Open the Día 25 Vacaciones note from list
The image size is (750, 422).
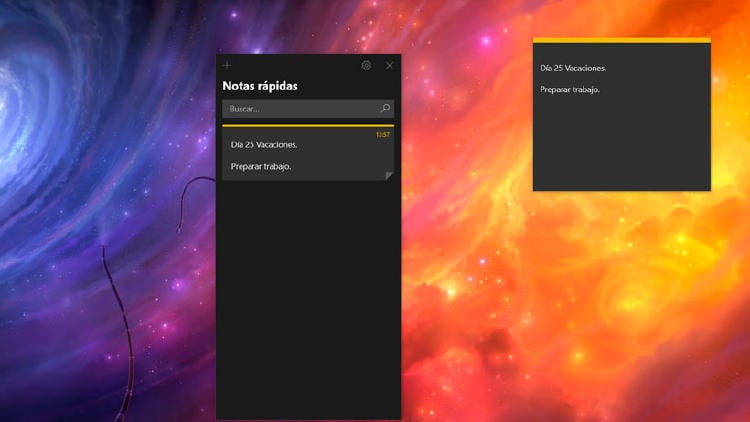tap(264, 145)
